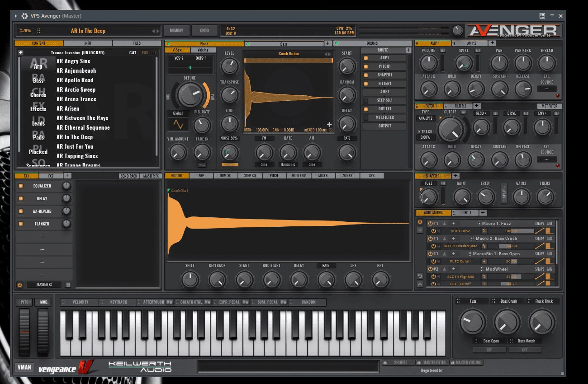The width and height of the screenshot is (588, 384).
Task: Add a modulator tab with plus after LFO 1
Action: [x=483, y=212]
